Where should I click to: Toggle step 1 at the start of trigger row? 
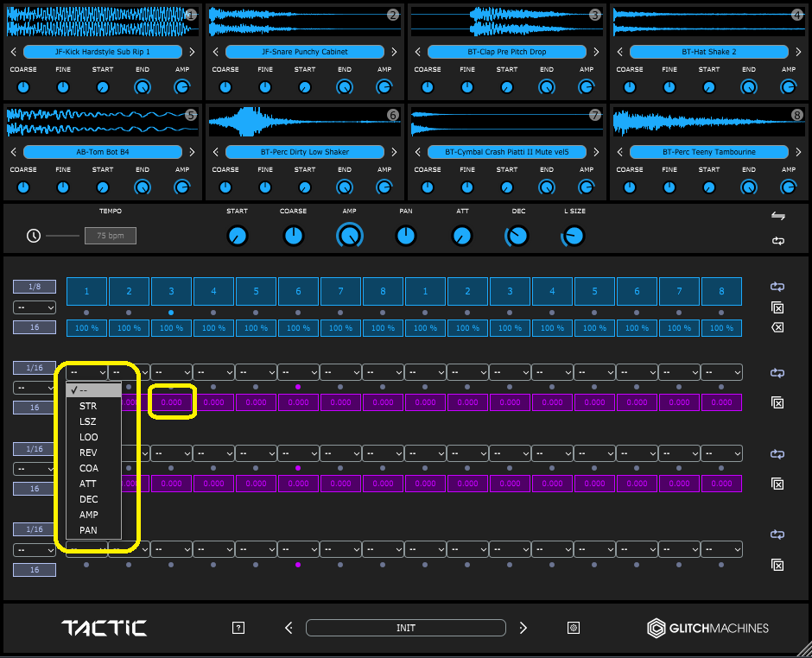tap(87, 292)
